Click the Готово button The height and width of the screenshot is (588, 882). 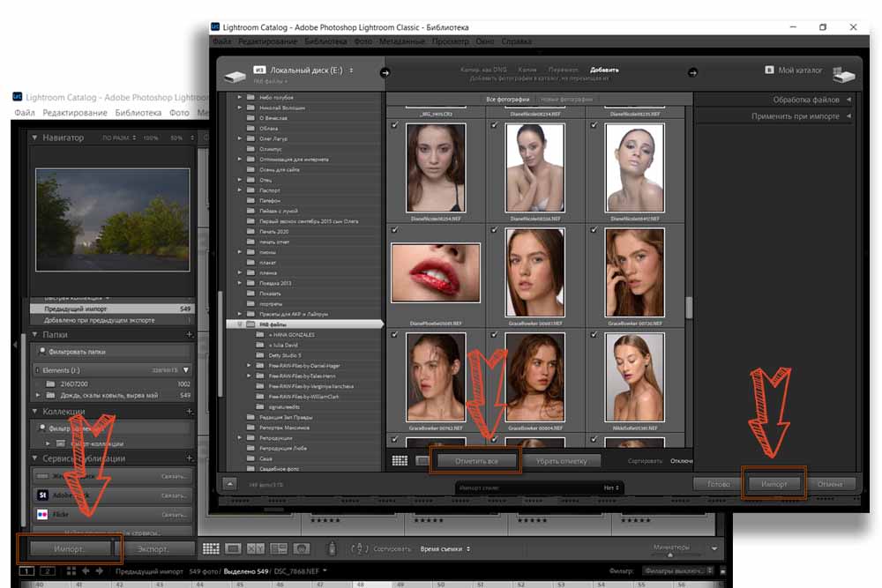(718, 483)
